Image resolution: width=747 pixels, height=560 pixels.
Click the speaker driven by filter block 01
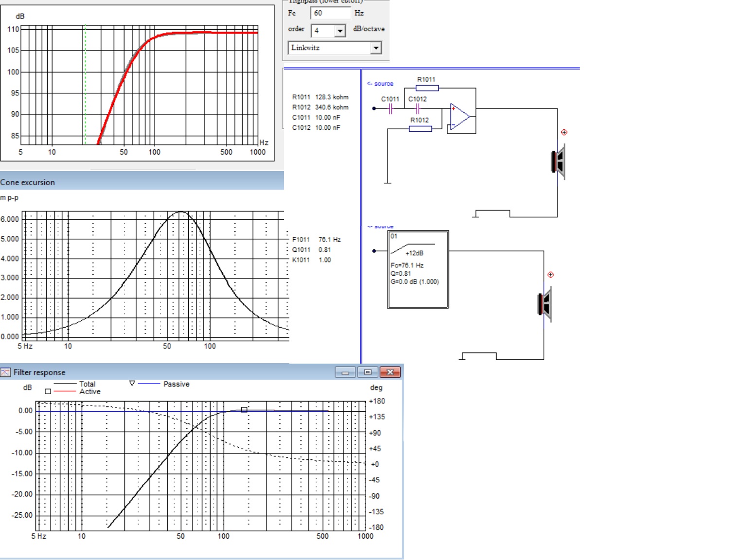pos(545,304)
